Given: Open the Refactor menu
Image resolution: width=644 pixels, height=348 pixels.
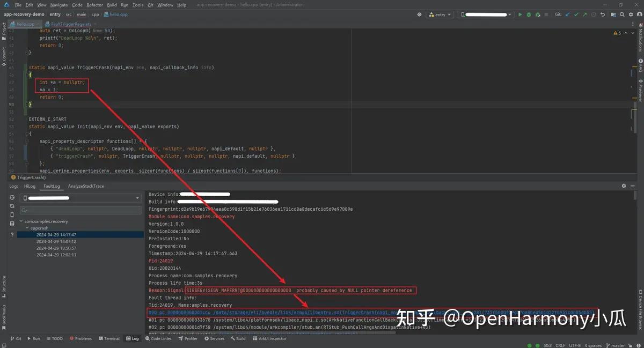Looking at the screenshot, I should click(94, 4).
